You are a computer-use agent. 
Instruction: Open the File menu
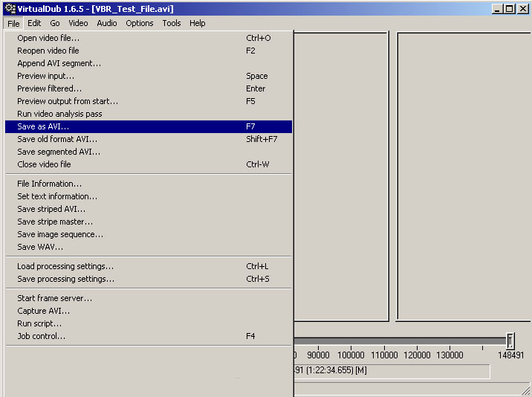coord(13,24)
